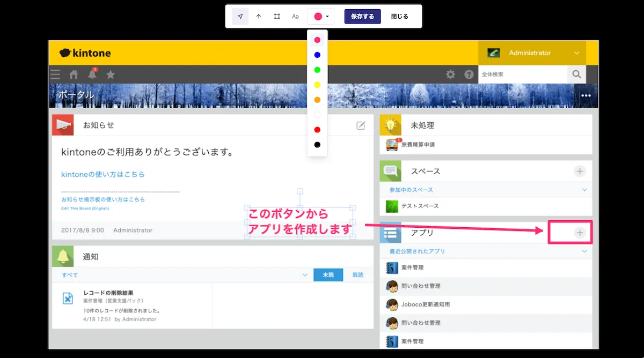Open the notification bell with badge
Image resolution: width=644 pixels, height=358 pixels.
coord(92,75)
